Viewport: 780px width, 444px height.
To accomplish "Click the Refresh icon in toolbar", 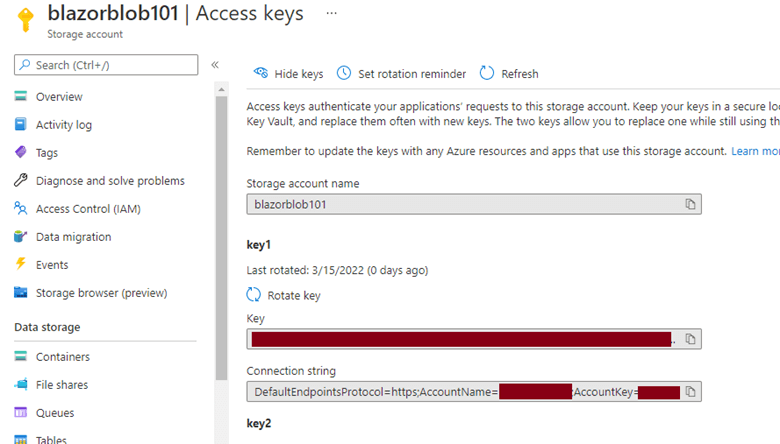I will point(487,73).
